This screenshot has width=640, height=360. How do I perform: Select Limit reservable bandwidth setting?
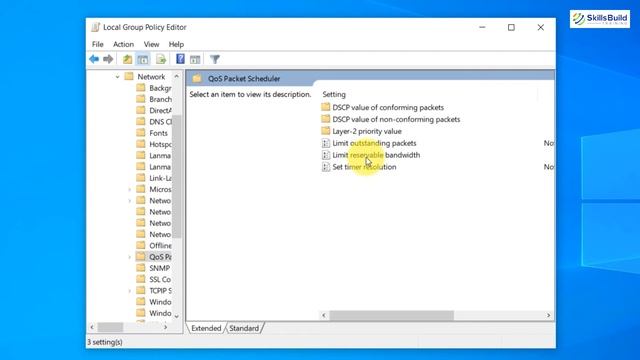(x=376, y=155)
